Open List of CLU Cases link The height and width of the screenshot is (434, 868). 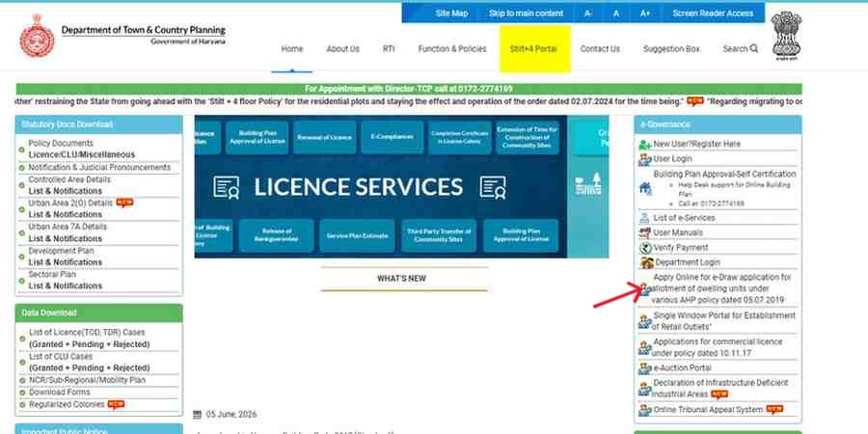[89, 362]
